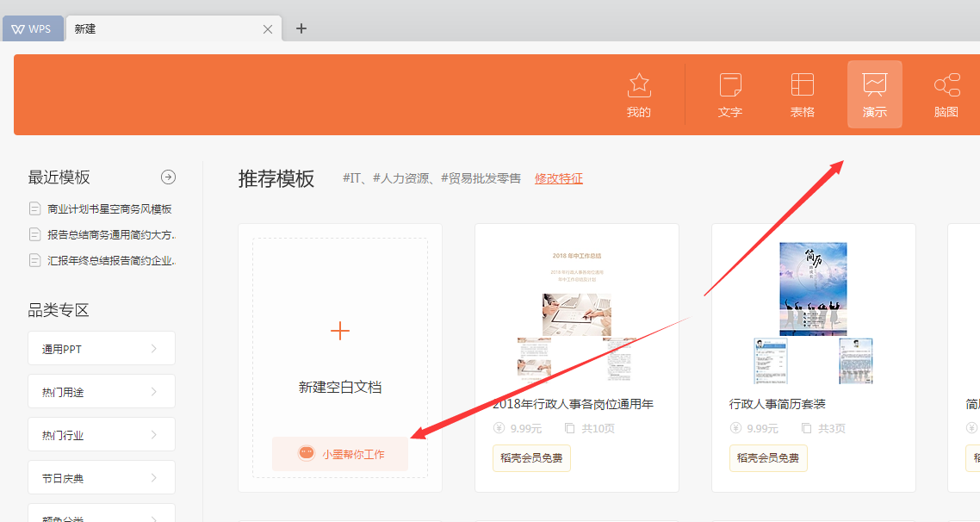This screenshot has height=522, width=980.
Task: Click 行政人事简历套装 title text
Action: (x=778, y=405)
